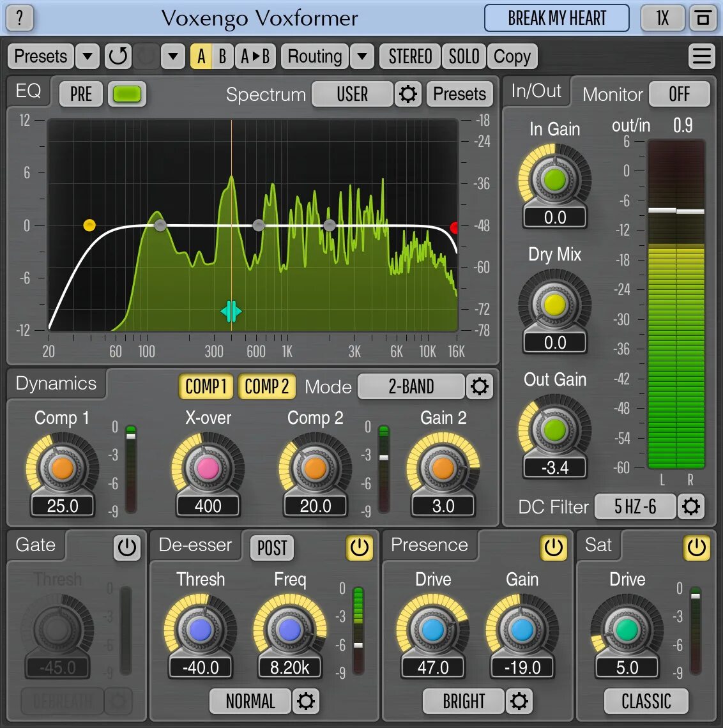723x728 pixels.
Task: Toggle De-esser POST button
Action: pos(272,548)
